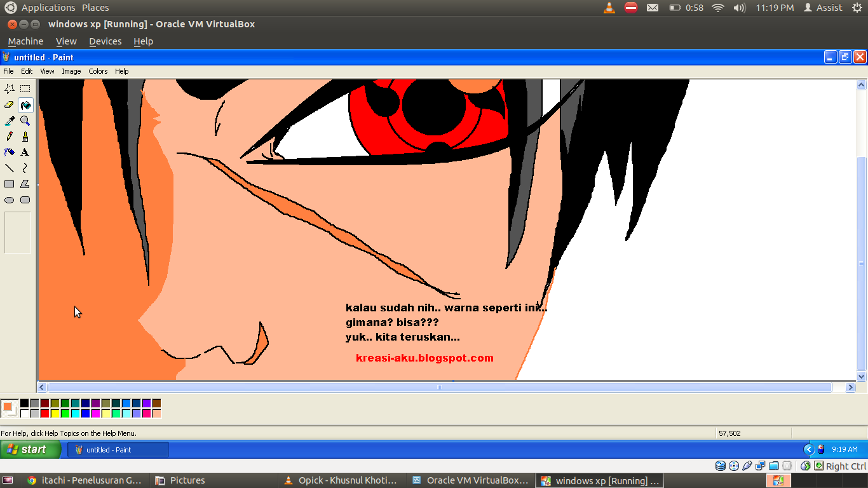Screen dimensions: 868x488
Task: Choose the Rounded Rectangle tool
Action: point(25,200)
